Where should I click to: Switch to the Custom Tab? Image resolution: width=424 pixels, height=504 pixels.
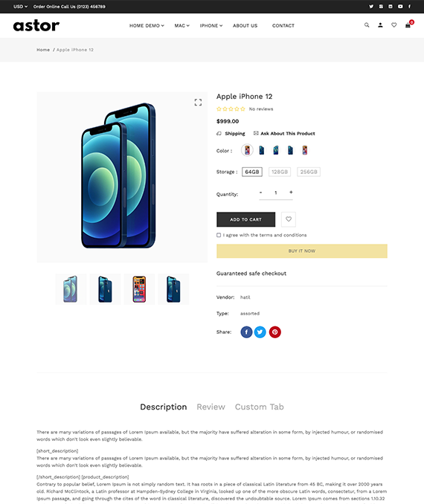click(x=260, y=407)
